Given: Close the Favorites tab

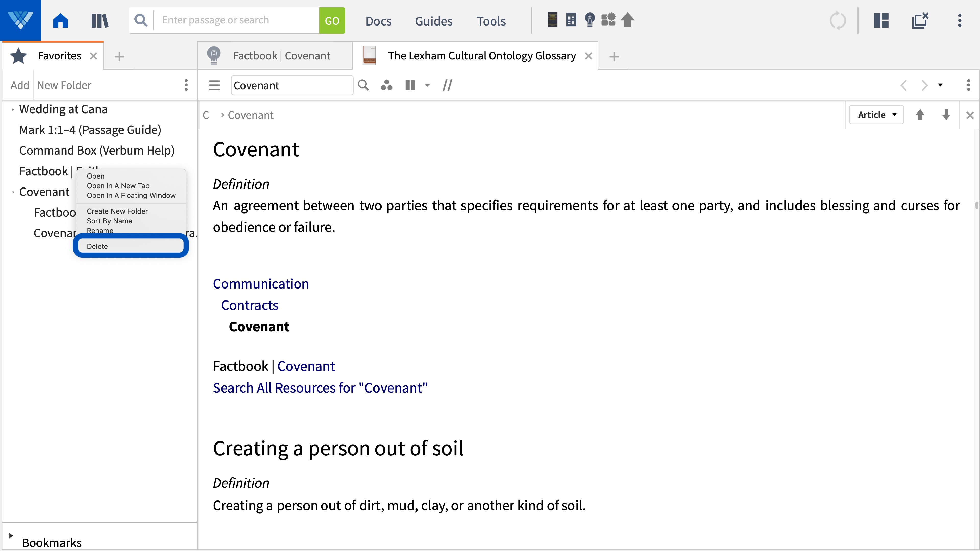Looking at the screenshot, I should [94, 56].
